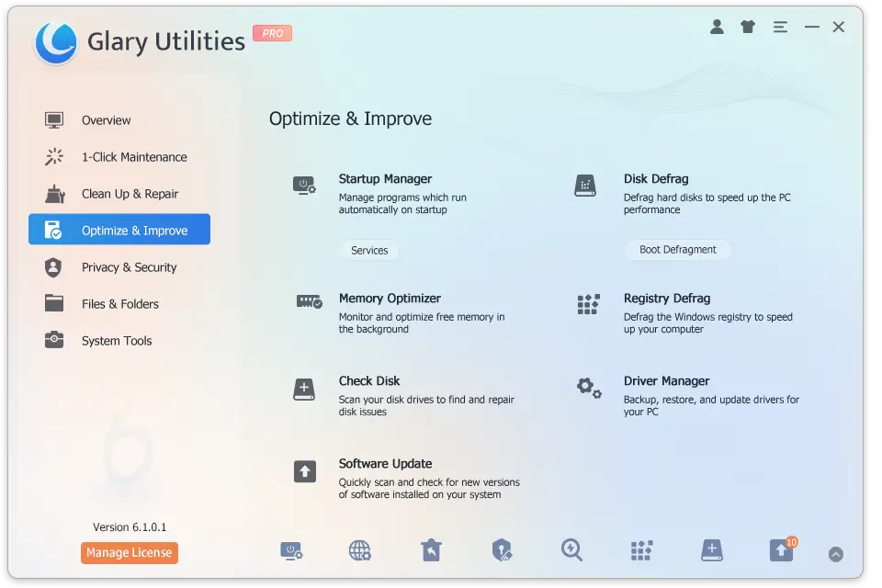Screen dimensions: 882x588
Task: Open Software Update with 10 pending updates
Action: pyautogui.click(x=385, y=463)
